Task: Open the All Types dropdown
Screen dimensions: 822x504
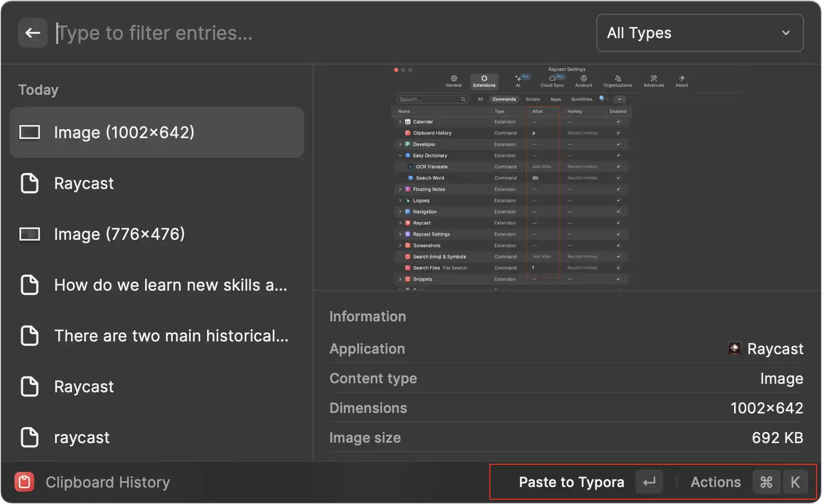Action: pyautogui.click(x=700, y=33)
